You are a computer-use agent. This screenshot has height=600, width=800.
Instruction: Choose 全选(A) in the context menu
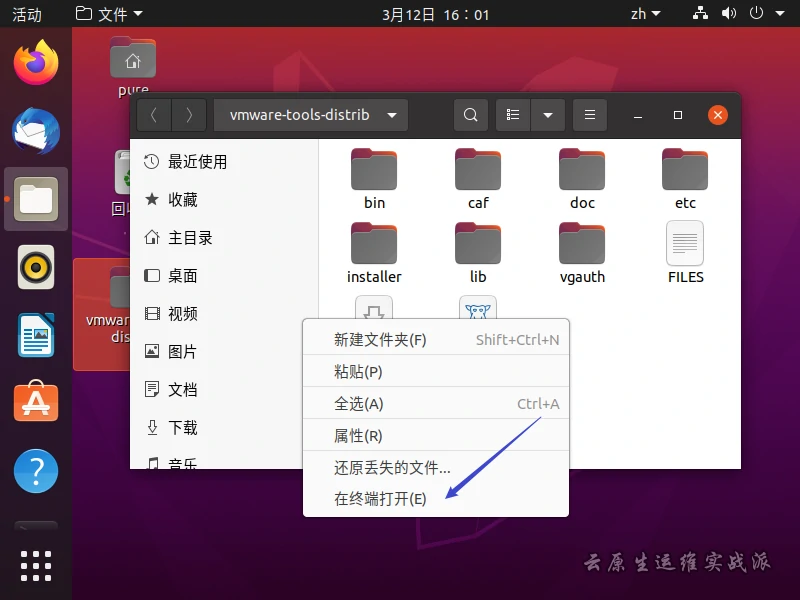[x=436, y=404]
